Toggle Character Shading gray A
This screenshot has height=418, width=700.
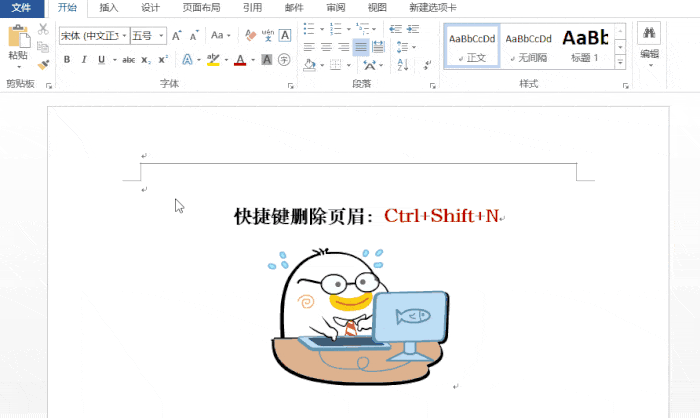point(267,59)
